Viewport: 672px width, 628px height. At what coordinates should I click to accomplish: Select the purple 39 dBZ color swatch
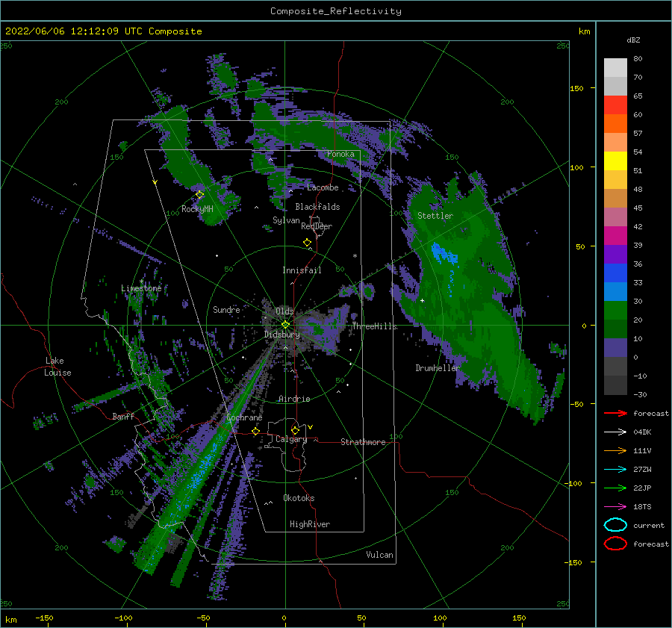click(x=615, y=254)
